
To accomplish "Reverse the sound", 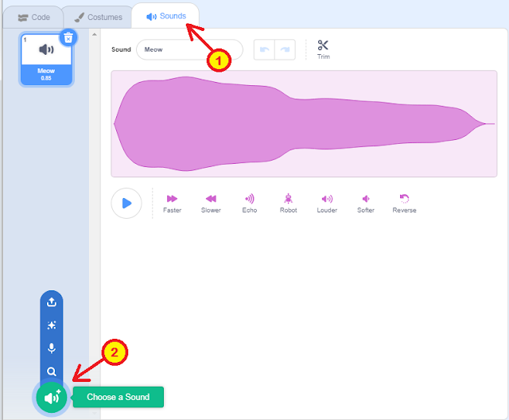I will [x=404, y=204].
